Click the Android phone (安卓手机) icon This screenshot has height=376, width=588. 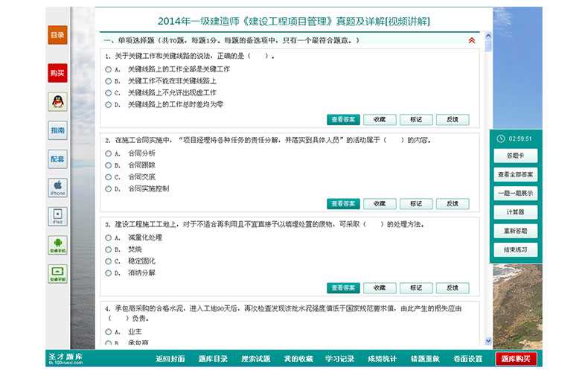click(x=57, y=245)
